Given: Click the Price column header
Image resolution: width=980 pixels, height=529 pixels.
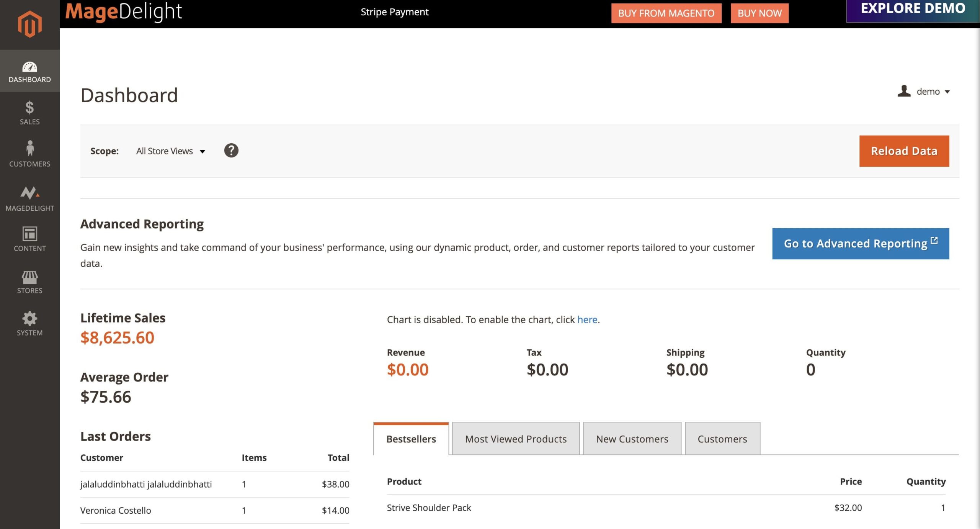Looking at the screenshot, I should coord(851,482).
